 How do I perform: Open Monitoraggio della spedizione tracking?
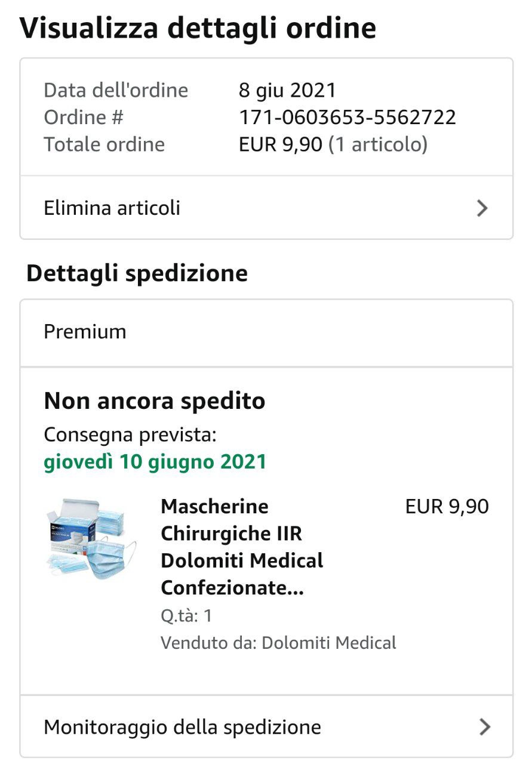tap(182, 727)
